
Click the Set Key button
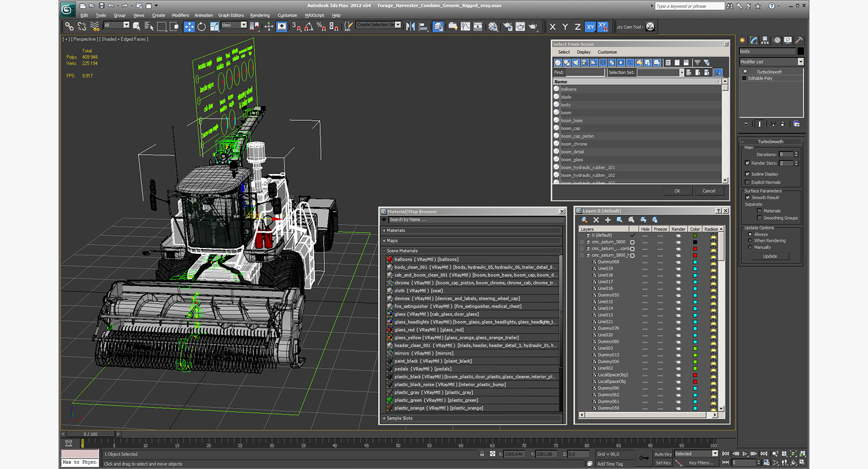tap(663, 463)
